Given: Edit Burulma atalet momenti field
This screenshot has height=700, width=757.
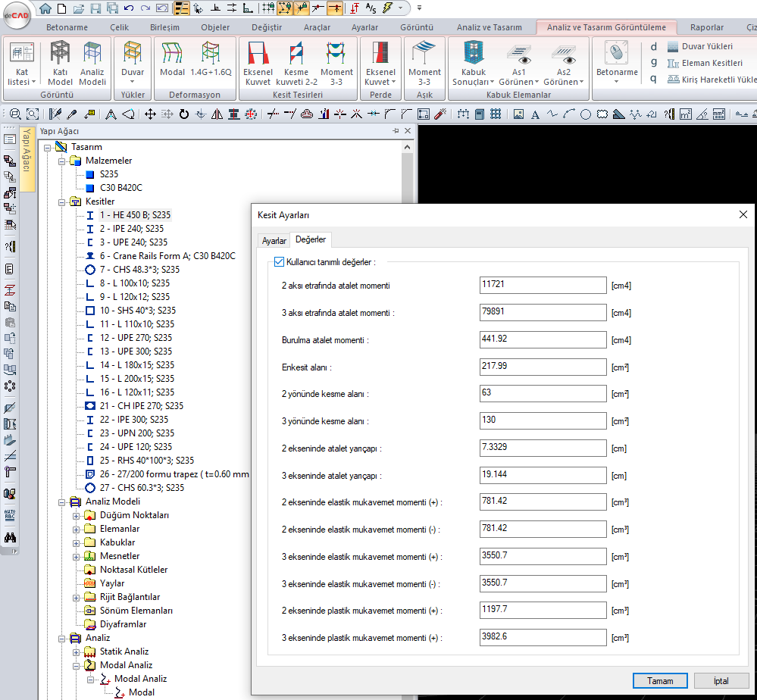Looking at the screenshot, I should point(543,339).
